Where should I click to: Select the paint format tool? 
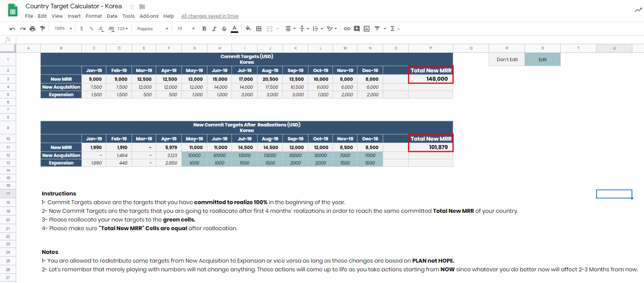[x=42, y=29]
